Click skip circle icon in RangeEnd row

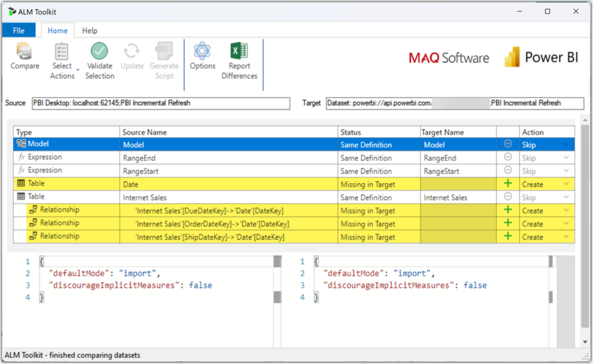508,157
